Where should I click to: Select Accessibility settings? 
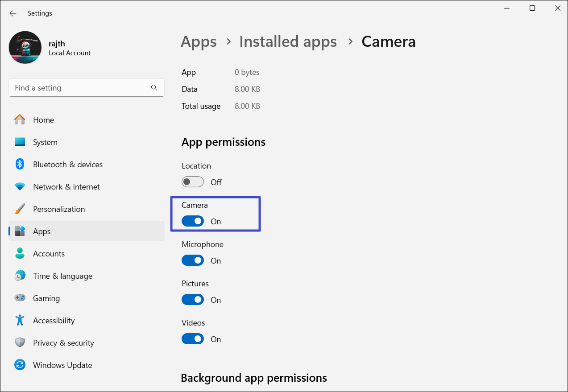pyautogui.click(x=54, y=320)
